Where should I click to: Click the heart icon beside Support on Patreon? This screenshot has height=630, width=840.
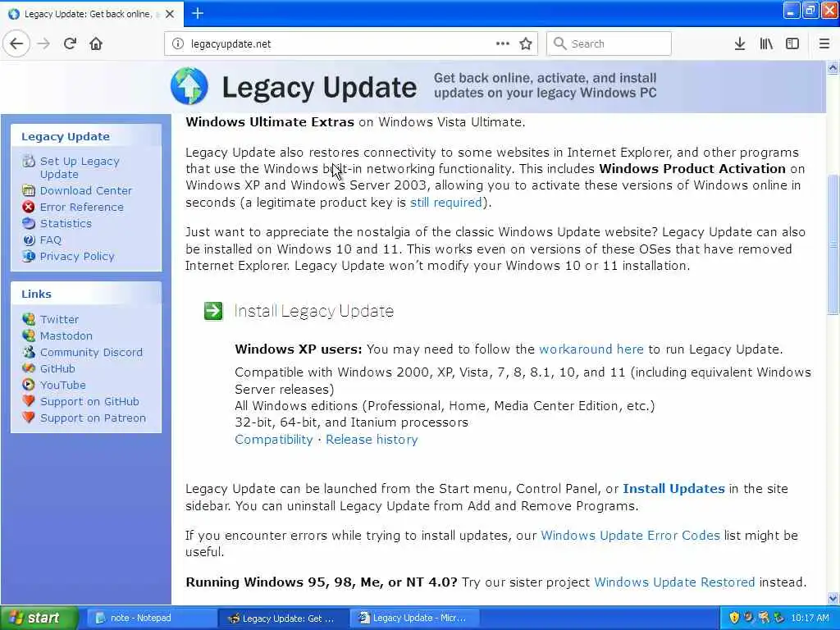(29, 418)
